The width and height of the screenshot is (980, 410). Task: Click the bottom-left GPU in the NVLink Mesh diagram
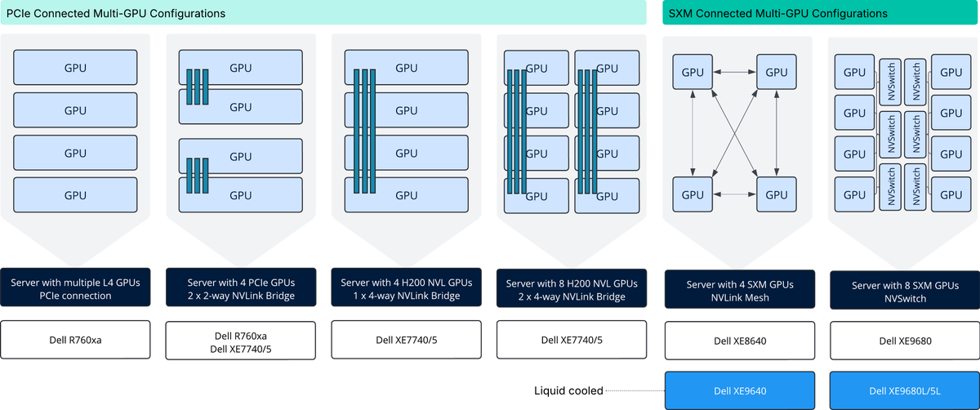pyautogui.click(x=693, y=194)
